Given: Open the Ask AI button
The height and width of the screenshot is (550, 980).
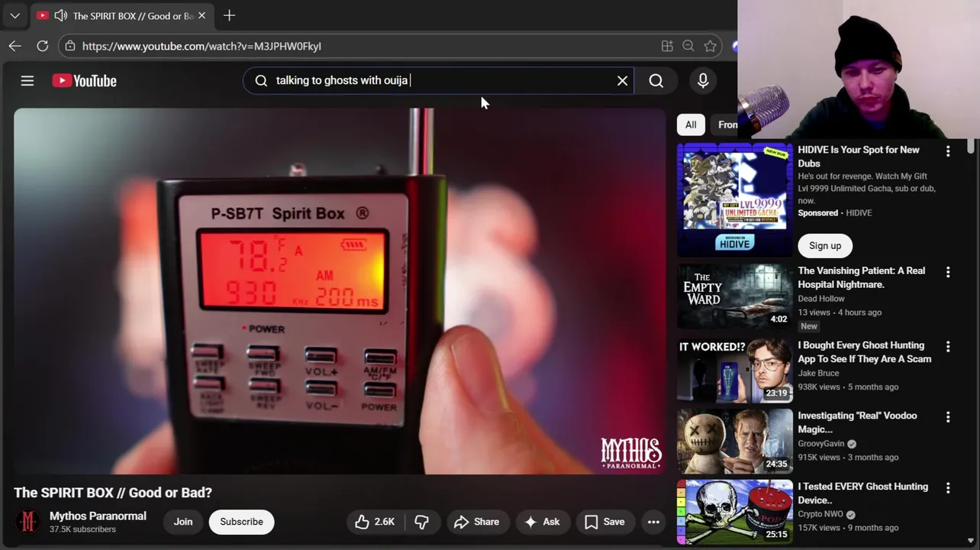Looking at the screenshot, I should tap(542, 522).
